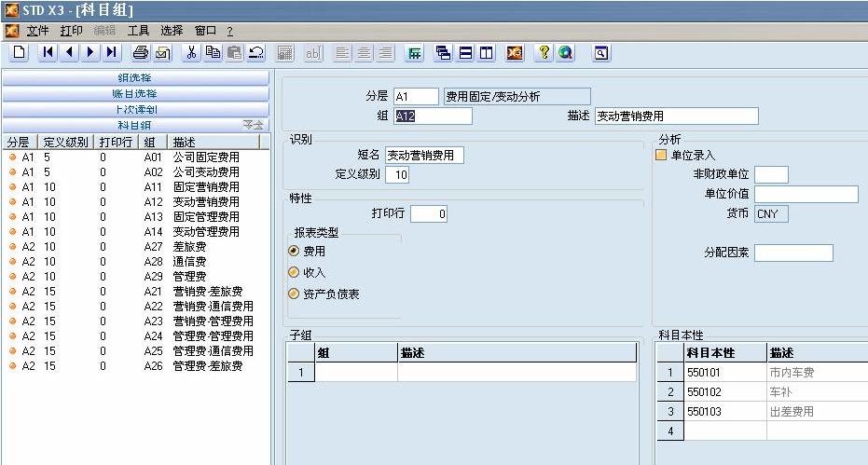The width and height of the screenshot is (868, 465).
Task: Open the 文件 menu
Action: pyautogui.click(x=37, y=31)
